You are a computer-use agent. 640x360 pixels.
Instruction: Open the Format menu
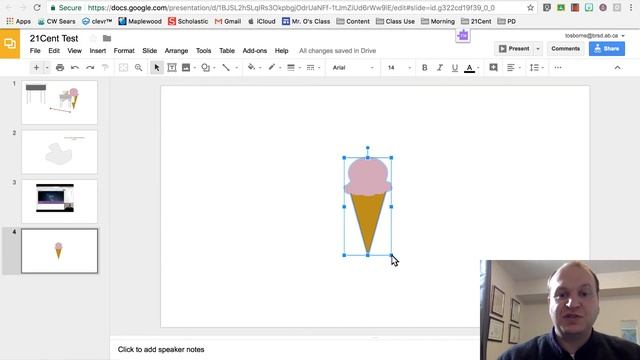(x=124, y=51)
